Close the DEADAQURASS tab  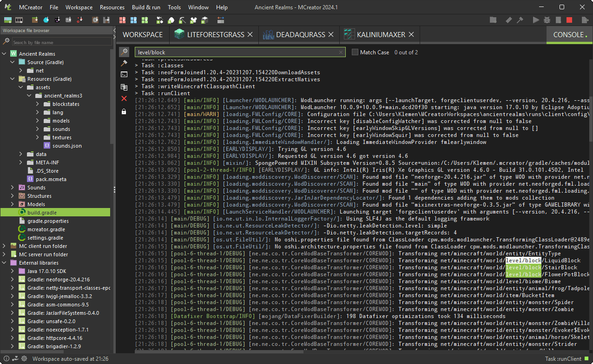pyautogui.click(x=331, y=35)
